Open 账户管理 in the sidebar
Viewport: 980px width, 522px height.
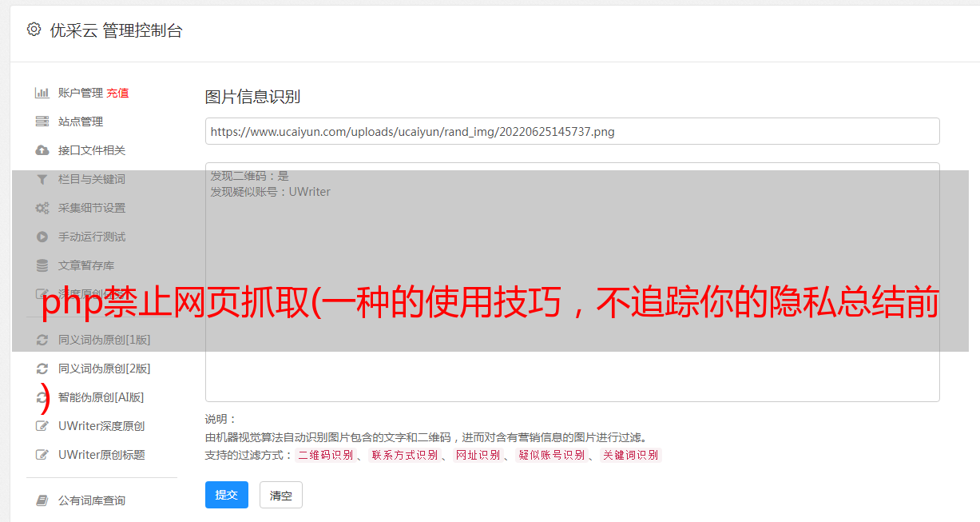tap(80, 93)
